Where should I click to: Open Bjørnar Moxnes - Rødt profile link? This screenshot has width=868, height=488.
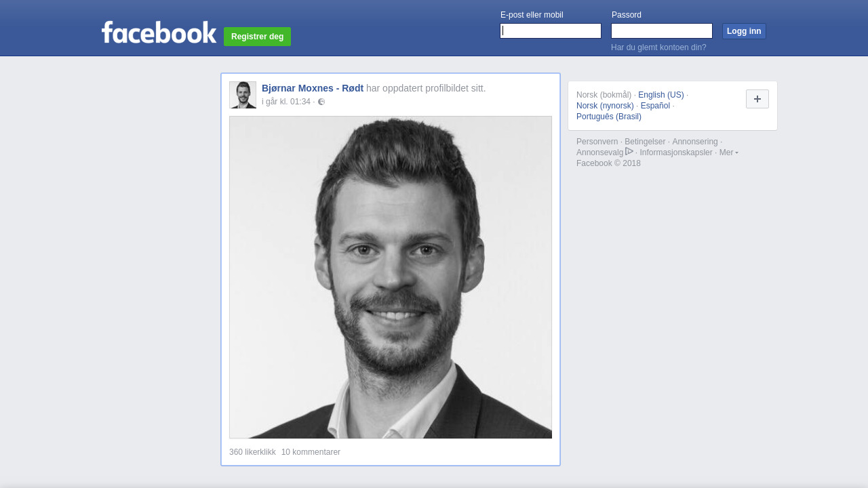click(x=313, y=88)
